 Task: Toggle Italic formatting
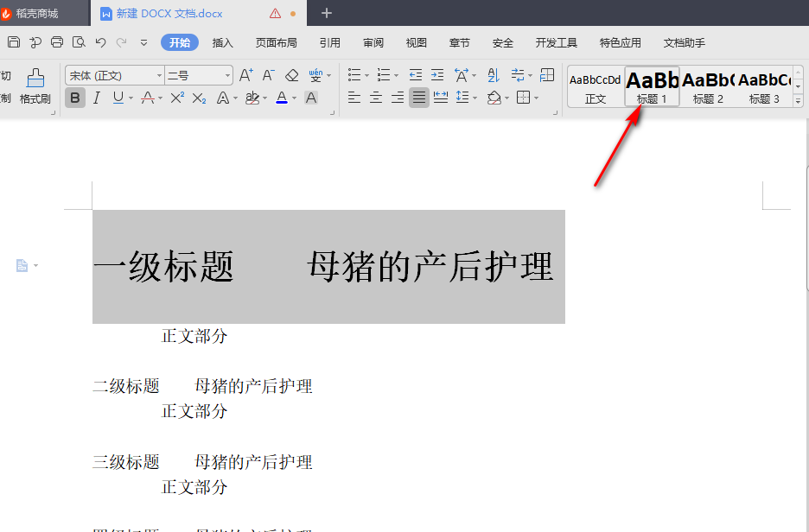tap(97, 98)
